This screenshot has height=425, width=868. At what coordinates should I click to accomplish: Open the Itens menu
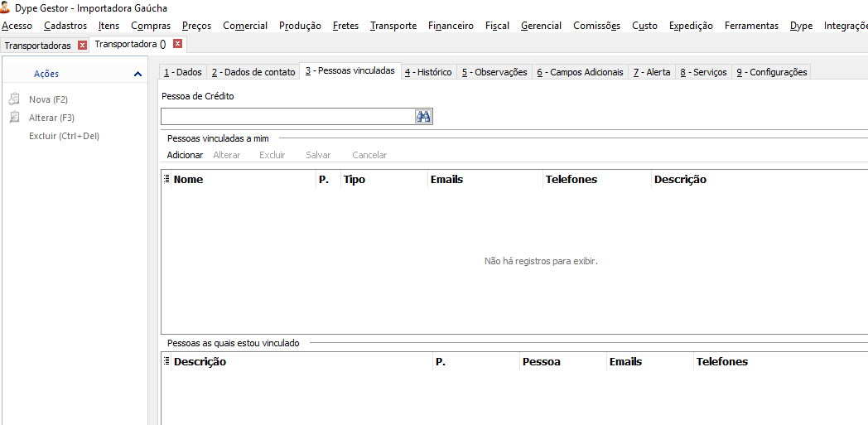[109, 26]
